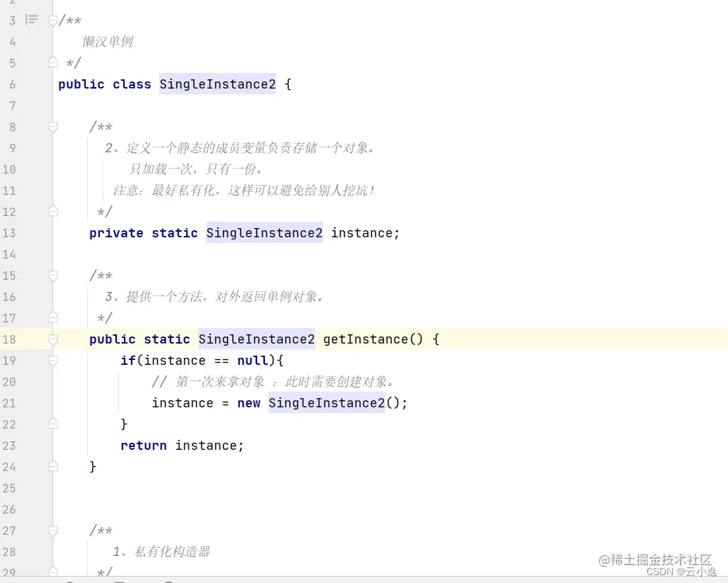The image size is (728, 583).
Task: Fold the constructor comment starting at line 27
Action: click(x=53, y=530)
